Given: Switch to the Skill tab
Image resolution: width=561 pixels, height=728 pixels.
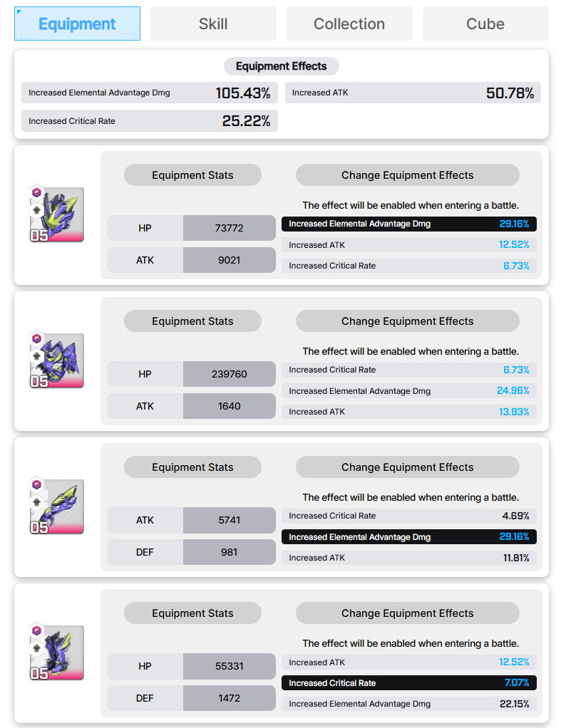Looking at the screenshot, I should click(213, 24).
